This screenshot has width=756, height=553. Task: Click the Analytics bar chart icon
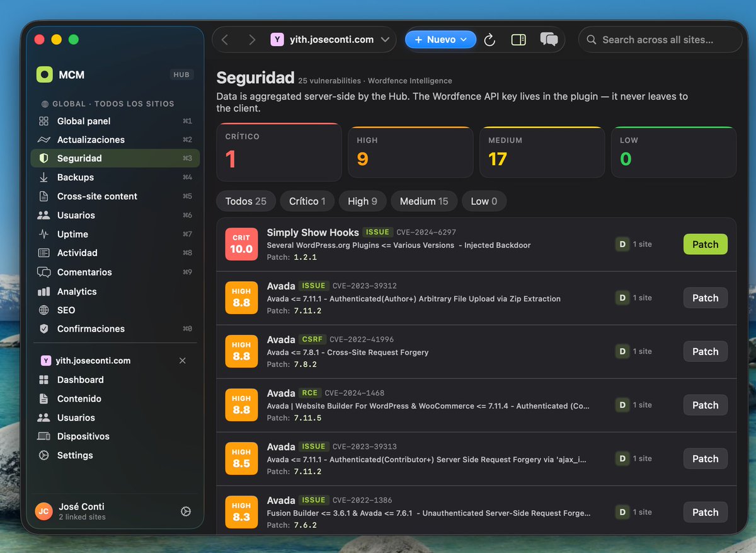tap(43, 291)
